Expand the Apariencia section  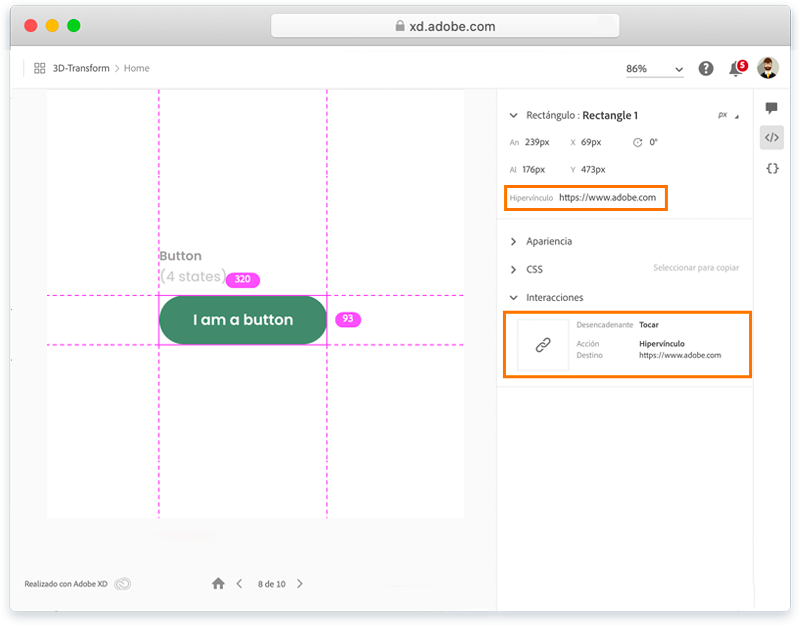(514, 242)
